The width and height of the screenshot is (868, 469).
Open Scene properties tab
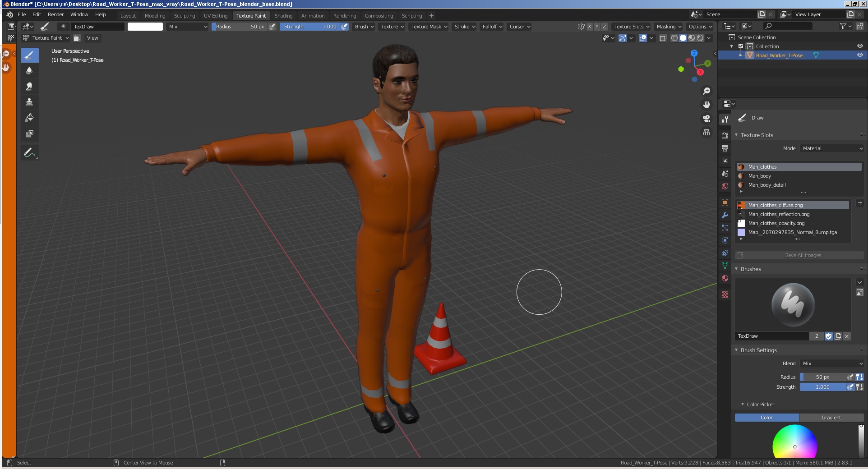(725, 173)
